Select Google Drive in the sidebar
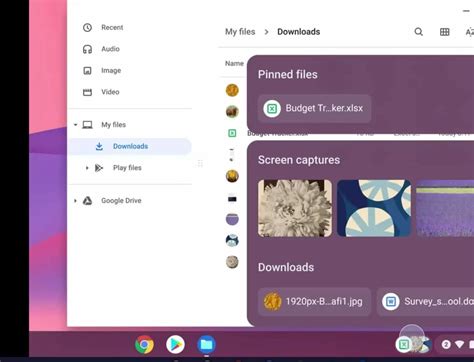 click(x=121, y=201)
